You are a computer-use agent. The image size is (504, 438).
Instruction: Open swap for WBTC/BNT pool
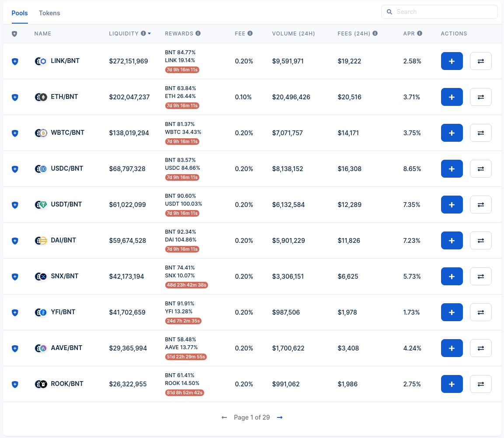click(480, 133)
